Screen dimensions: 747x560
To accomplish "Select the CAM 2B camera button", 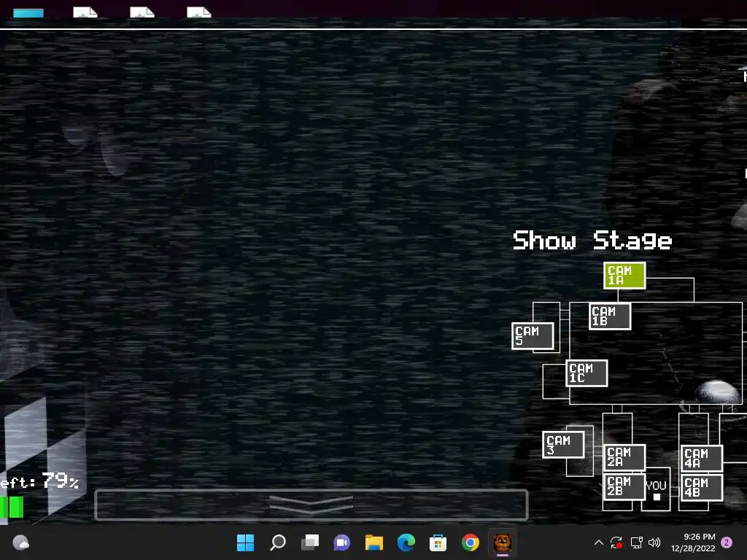I will coord(624,486).
